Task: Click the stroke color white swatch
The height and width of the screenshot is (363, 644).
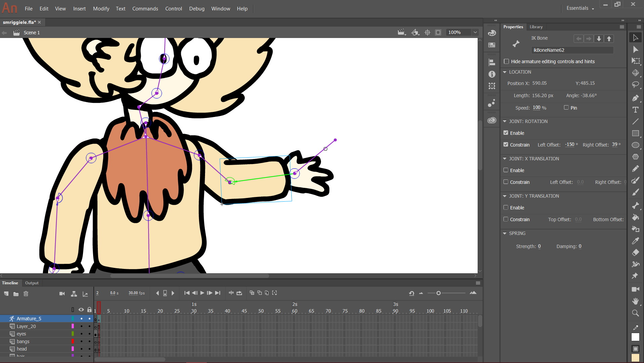Action: coord(635,337)
